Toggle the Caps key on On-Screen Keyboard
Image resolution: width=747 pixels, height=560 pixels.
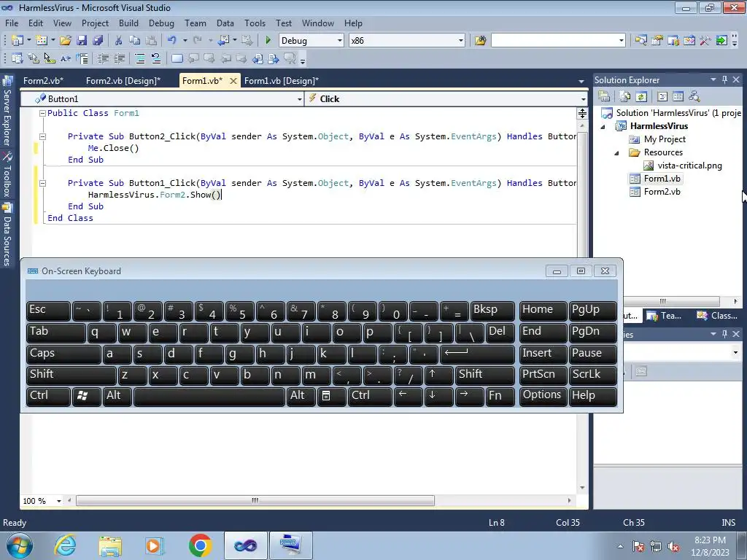pos(64,354)
